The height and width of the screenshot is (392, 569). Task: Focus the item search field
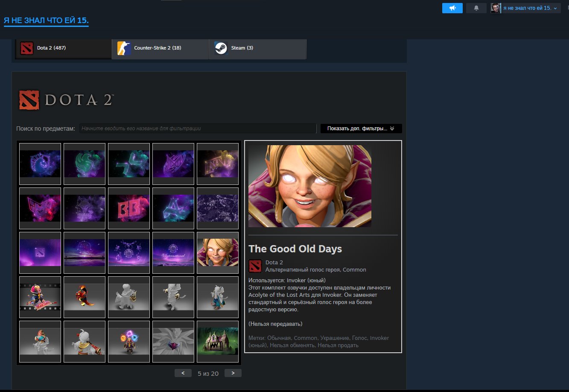(x=198, y=129)
